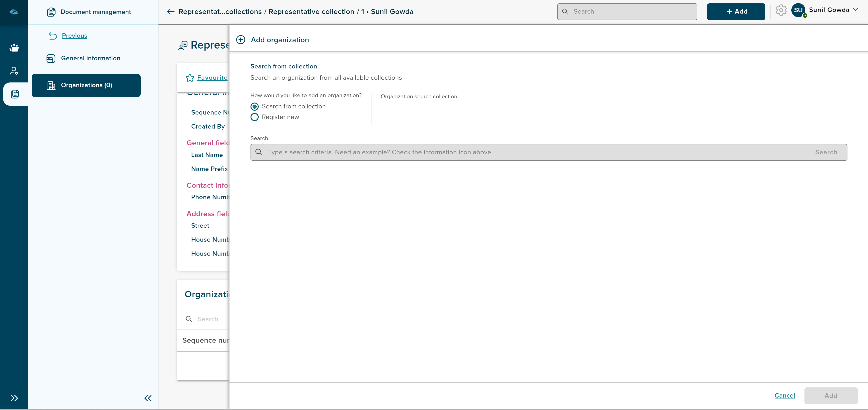Expand the Sunil Gowda account dropdown
The height and width of the screenshot is (410, 868).
click(x=855, y=10)
